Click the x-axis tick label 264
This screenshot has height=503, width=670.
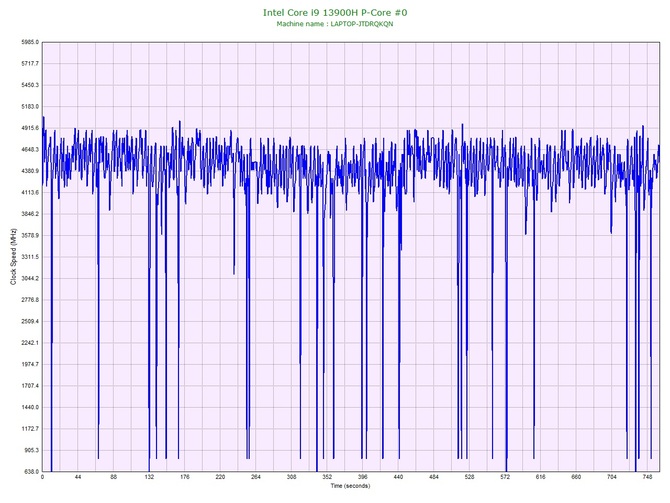(256, 477)
